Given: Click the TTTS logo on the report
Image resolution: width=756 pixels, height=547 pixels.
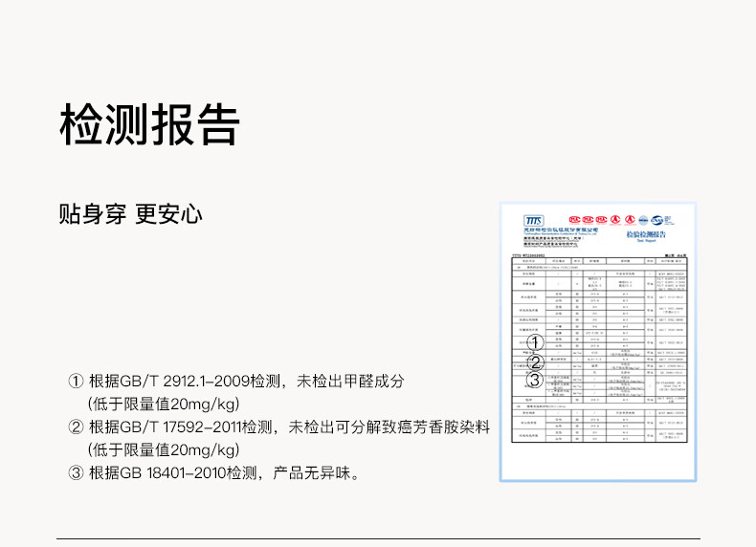Looking at the screenshot, I should 534,221.
